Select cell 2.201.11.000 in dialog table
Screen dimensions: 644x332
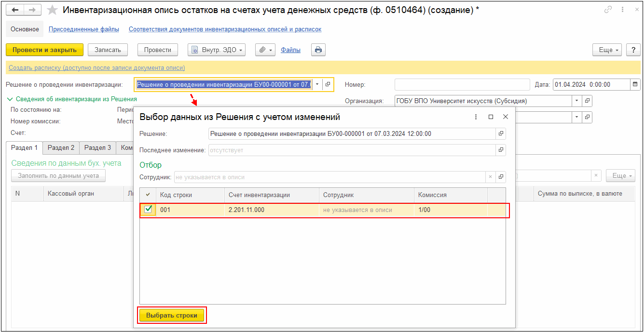click(x=272, y=210)
